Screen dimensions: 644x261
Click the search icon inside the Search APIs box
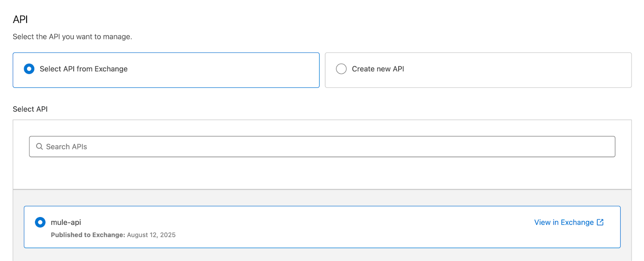pyautogui.click(x=39, y=147)
